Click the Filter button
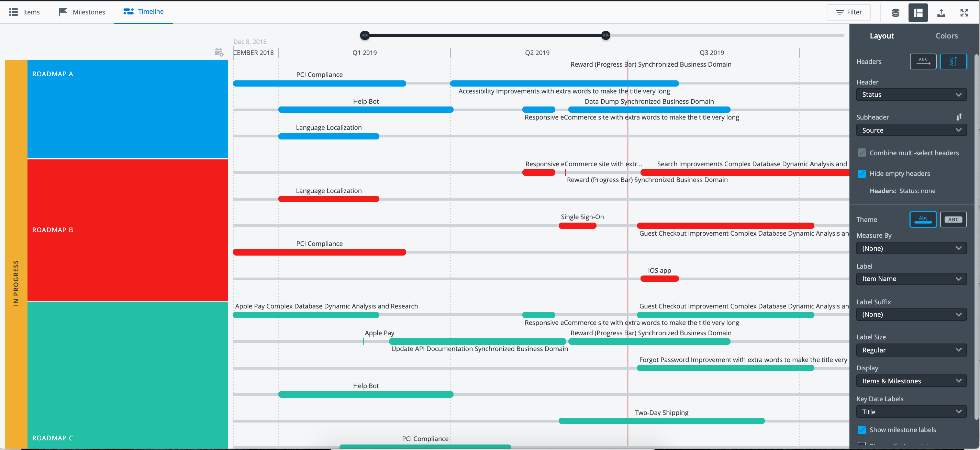Viewport: 980px width, 450px height. pyautogui.click(x=848, y=12)
